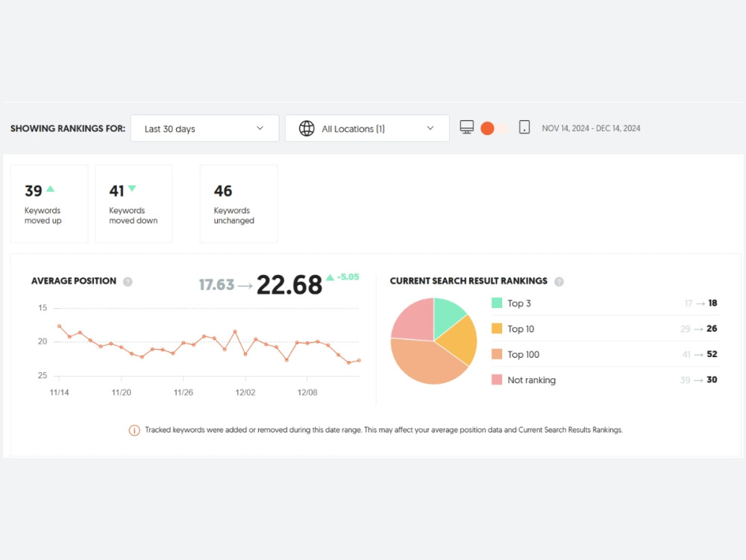Open the Last 30 days dropdown

204,128
